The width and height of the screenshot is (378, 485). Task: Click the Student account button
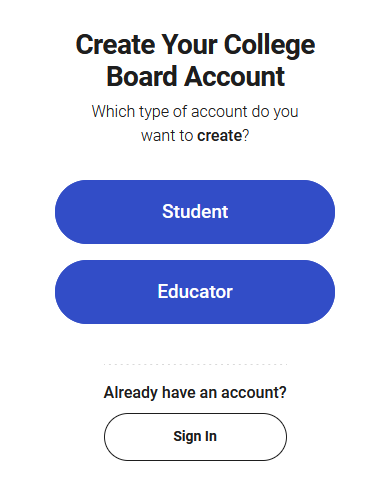195,212
